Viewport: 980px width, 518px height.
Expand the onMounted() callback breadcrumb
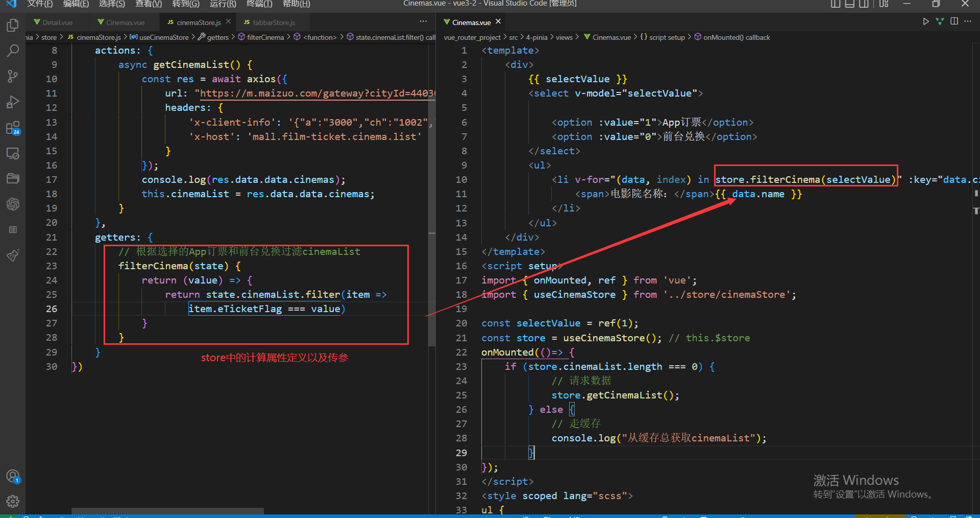tap(732, 37)
